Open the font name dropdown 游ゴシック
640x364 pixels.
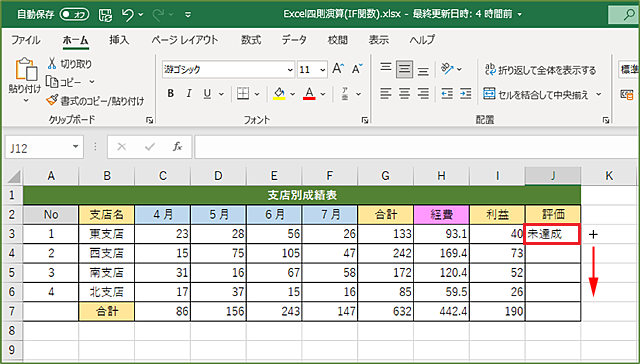click(x=290, y=70)
